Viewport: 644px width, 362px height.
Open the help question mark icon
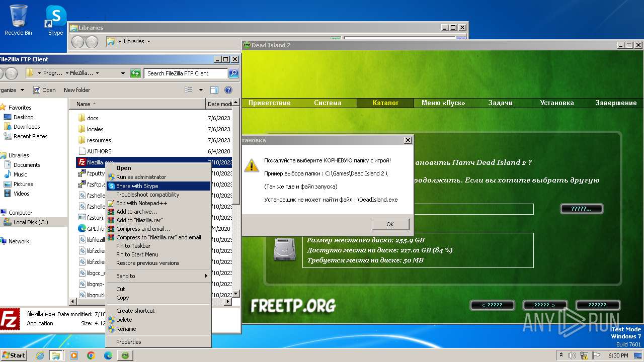(x=228, y=90)
